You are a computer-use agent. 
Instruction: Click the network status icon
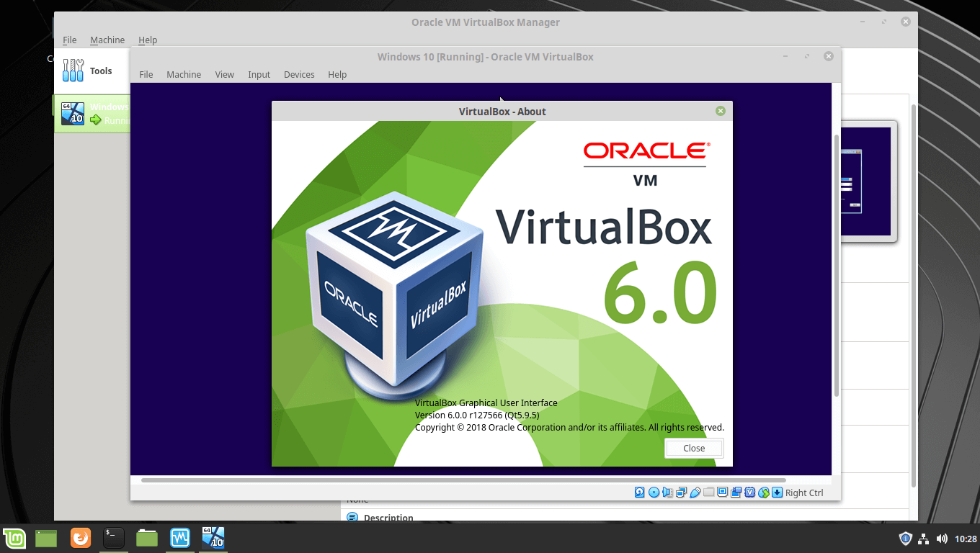pyautogui.click(x=681, y=492)
